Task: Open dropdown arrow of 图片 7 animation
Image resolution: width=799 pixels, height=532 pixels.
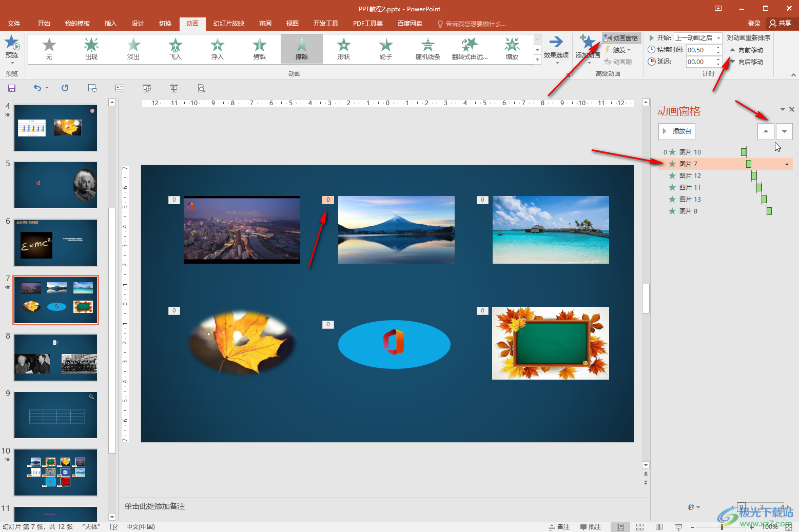Action: (787, 164)
